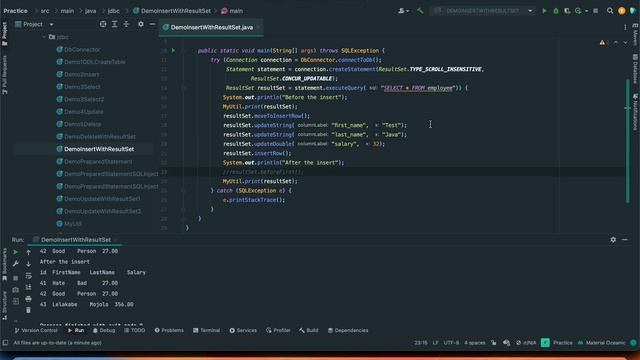Open the Services tool window
Image resolution: width=640 pixels, height=360 pixels.
pyautogui.click(x=243, y=331)
